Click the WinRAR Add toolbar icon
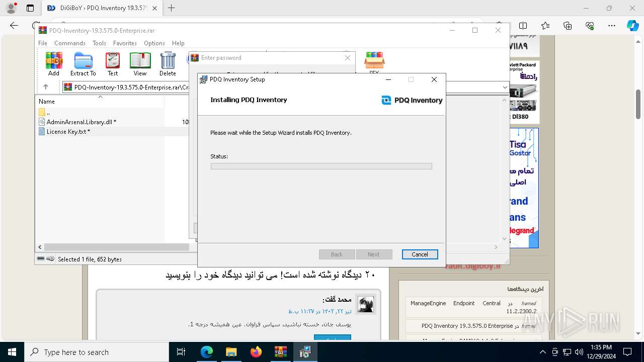644x362 pixels. (x=54, y=64)
